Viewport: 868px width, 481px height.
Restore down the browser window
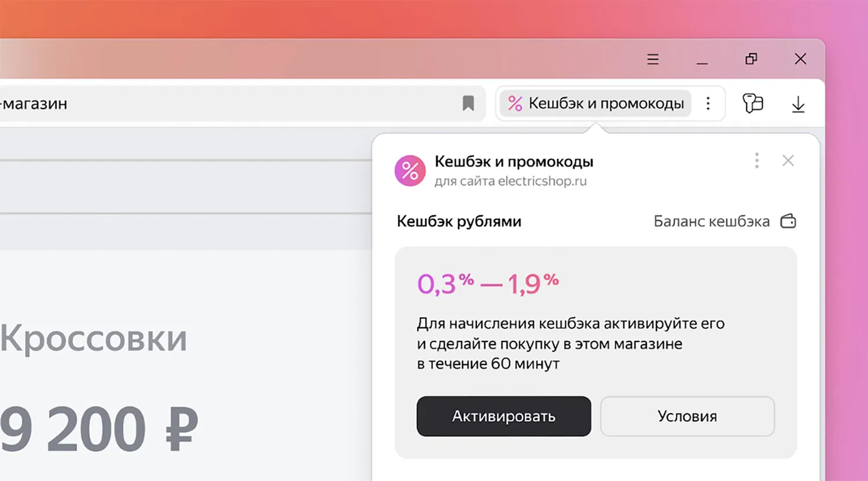coord(751,59)
